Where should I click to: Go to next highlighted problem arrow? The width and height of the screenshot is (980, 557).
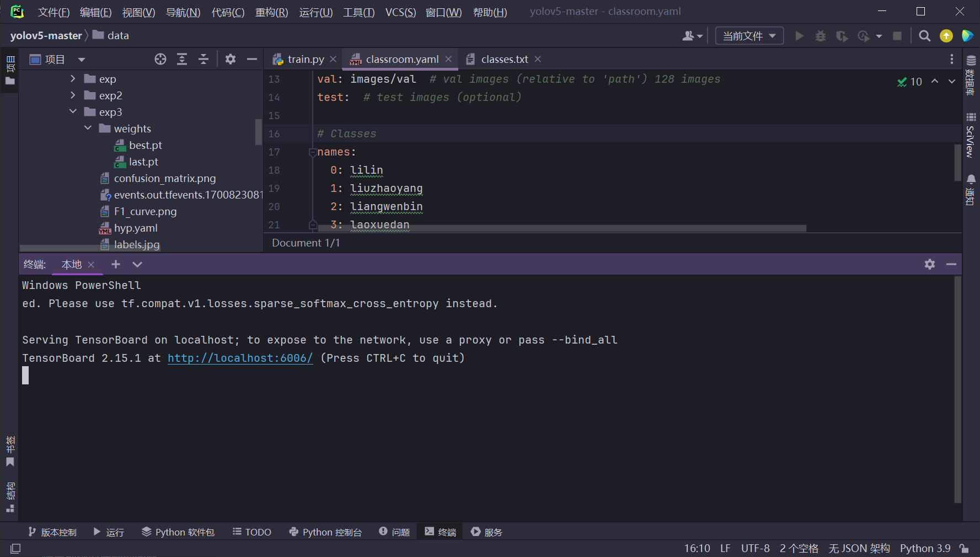click(x=952, y=81)
